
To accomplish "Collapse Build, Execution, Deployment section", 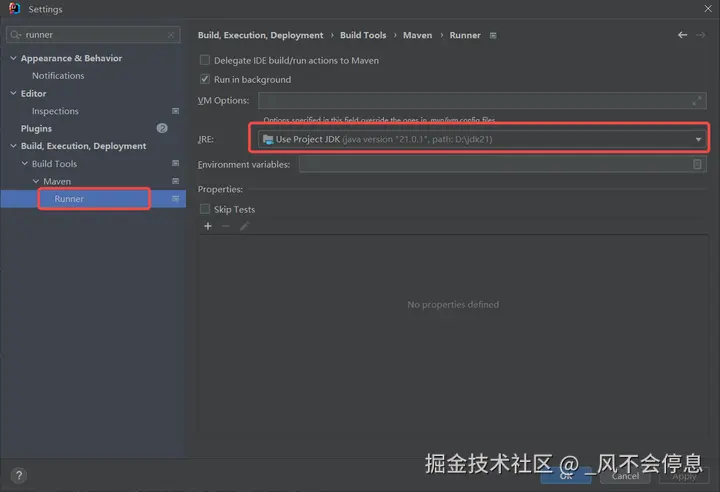I will coord(13,146).
